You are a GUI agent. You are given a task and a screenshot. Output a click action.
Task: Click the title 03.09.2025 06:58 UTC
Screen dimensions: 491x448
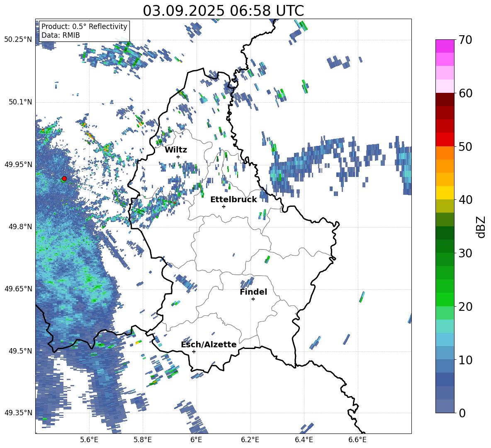223,11
